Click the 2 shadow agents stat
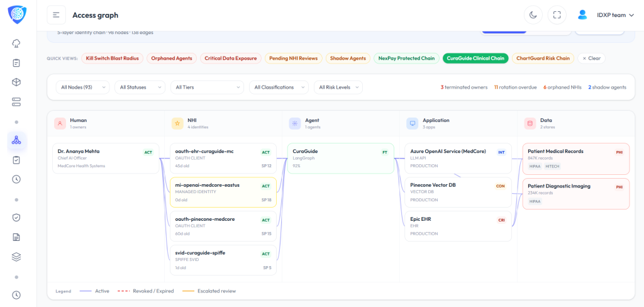The height and width of the screenshot is (307, 644). tap(607, 87)
